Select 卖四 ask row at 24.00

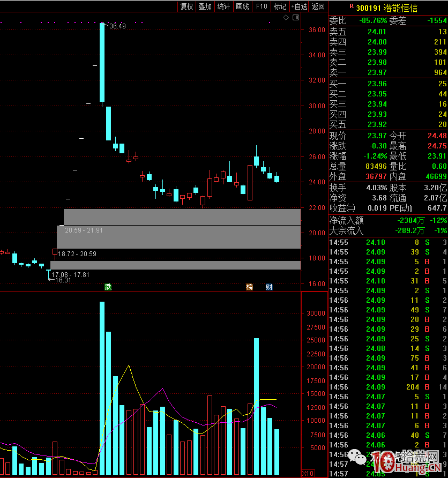pyautogui.click(x=389, y=42)
